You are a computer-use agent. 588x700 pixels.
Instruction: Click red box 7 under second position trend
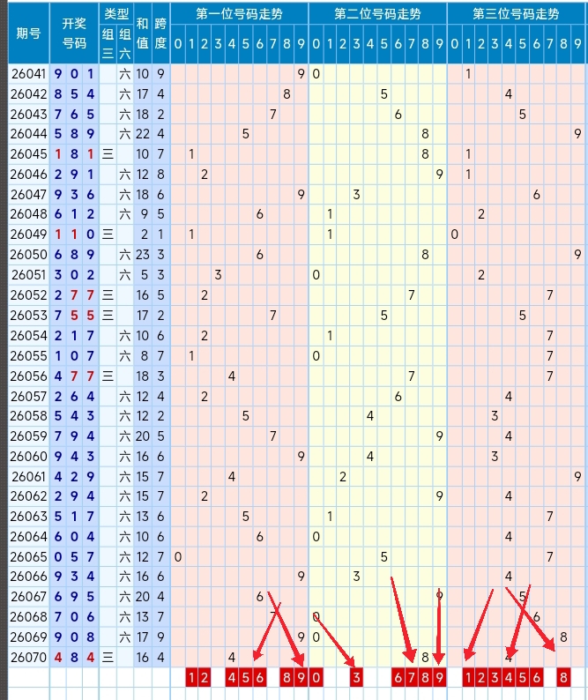(x=411, y=678)
